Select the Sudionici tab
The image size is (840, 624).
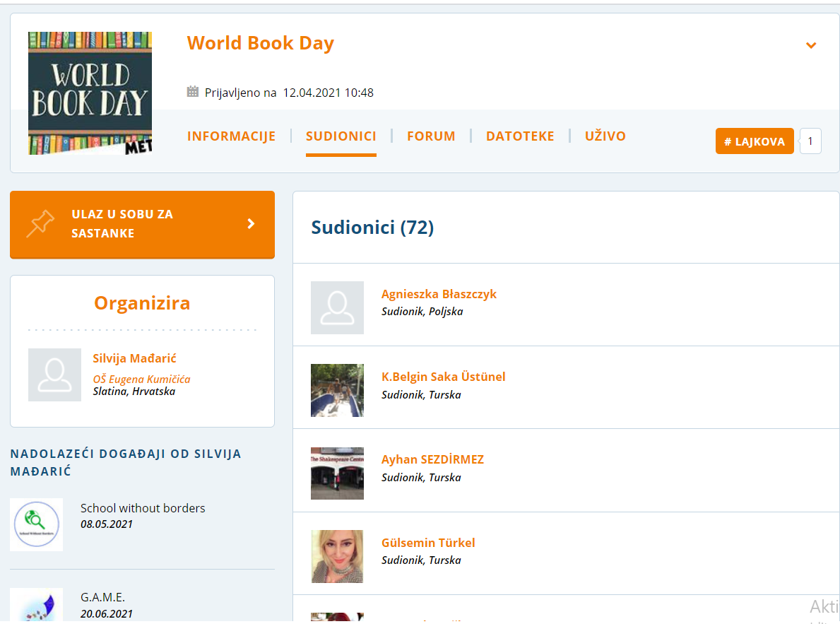tap(341, 136)
